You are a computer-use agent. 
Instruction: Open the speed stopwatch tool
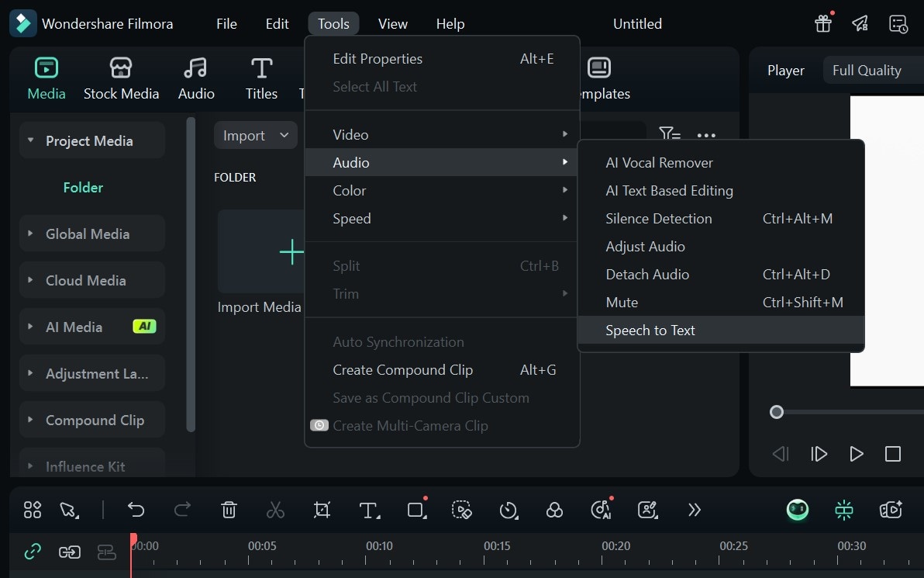pyautogui.click(x=508, y=510)
